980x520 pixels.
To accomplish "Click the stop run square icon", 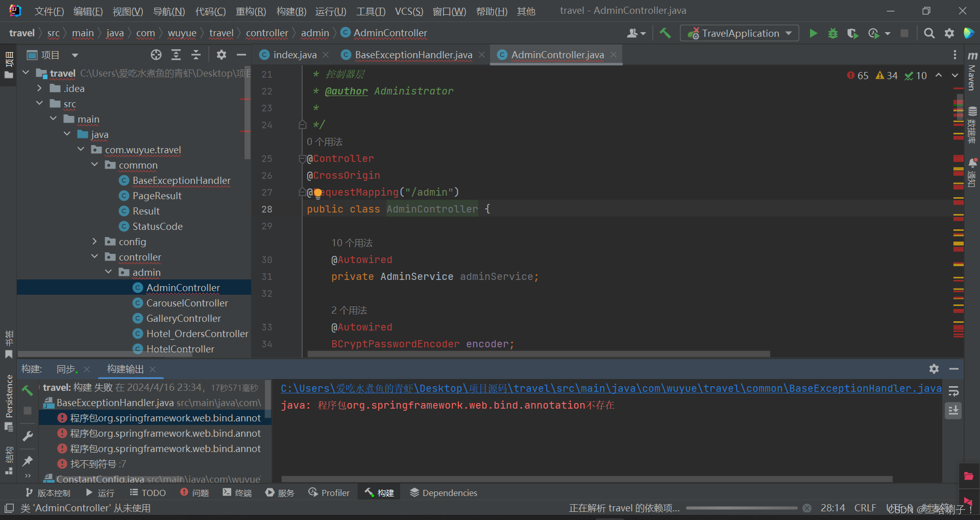I will click(x=904, y=33).
